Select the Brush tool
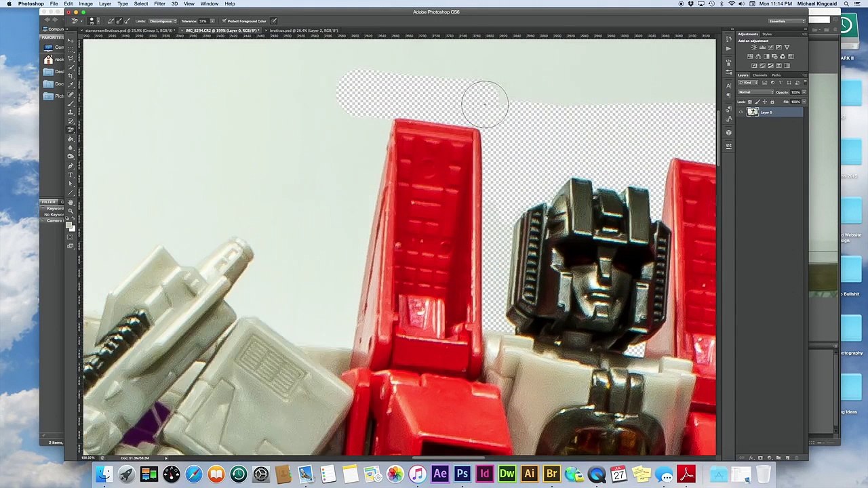 (71, 104)
